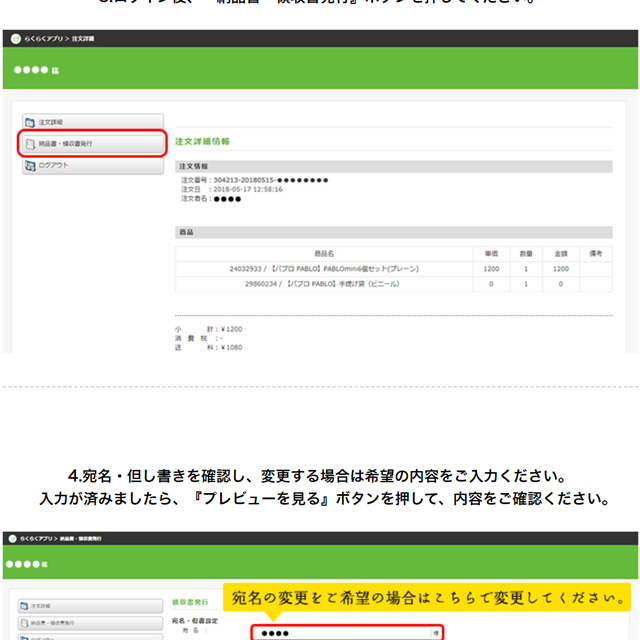This screenshot has height=640, width=640.
Task: Click the らくらくアプリ logo in the upper screenshot
Action: point(16,39)
